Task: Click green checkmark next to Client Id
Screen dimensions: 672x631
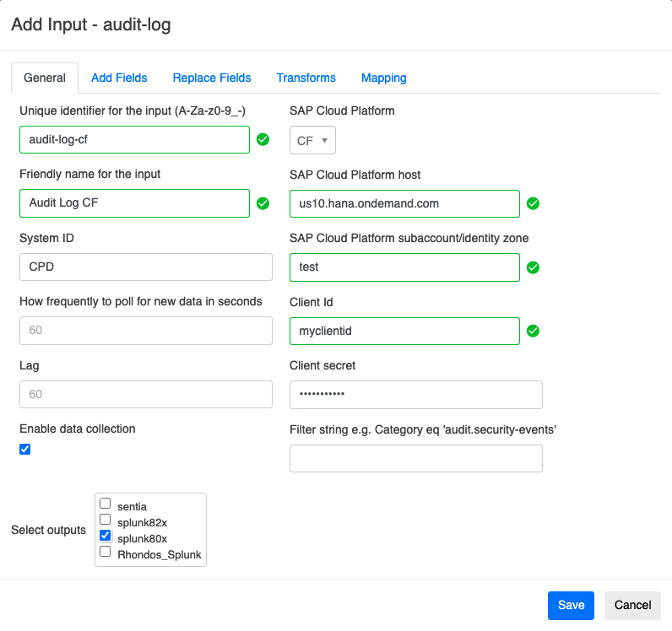Action: (x=533, y=331)
